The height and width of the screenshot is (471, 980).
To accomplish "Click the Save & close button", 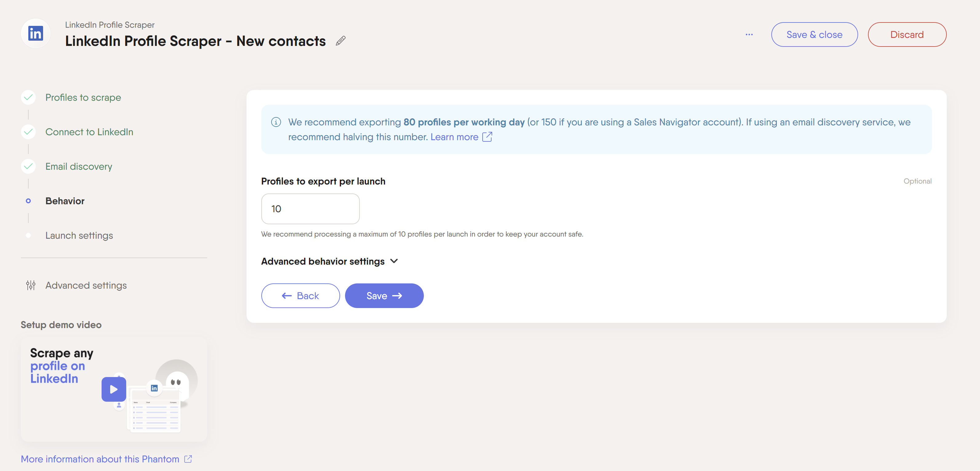I will (x=814, y=35).
